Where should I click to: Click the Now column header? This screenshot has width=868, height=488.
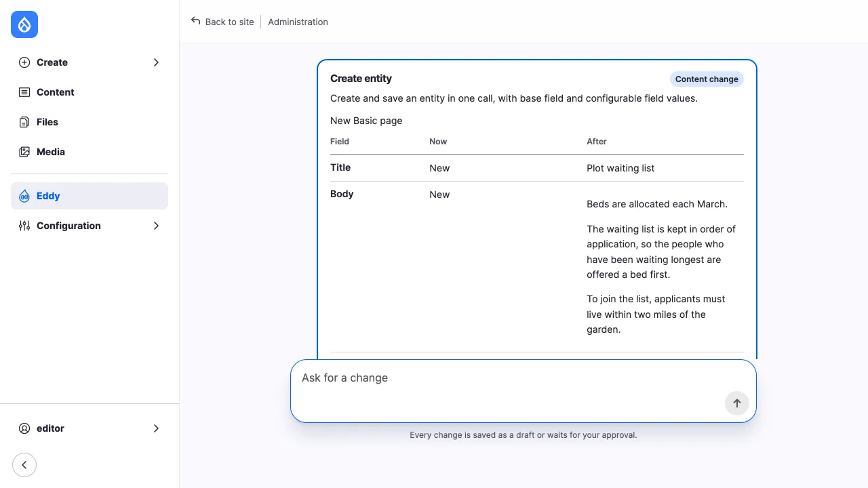point(438,142)
